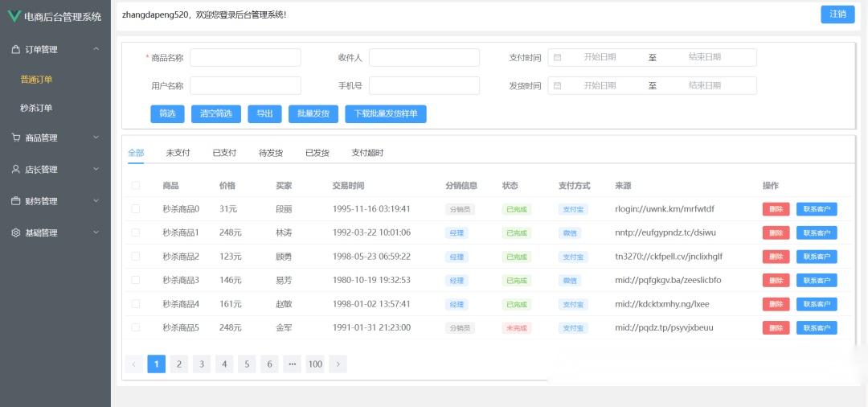Switch to the 全部 tab
Image resolution: width=868 pixels, height=407 pixels.
coord(136,153)
